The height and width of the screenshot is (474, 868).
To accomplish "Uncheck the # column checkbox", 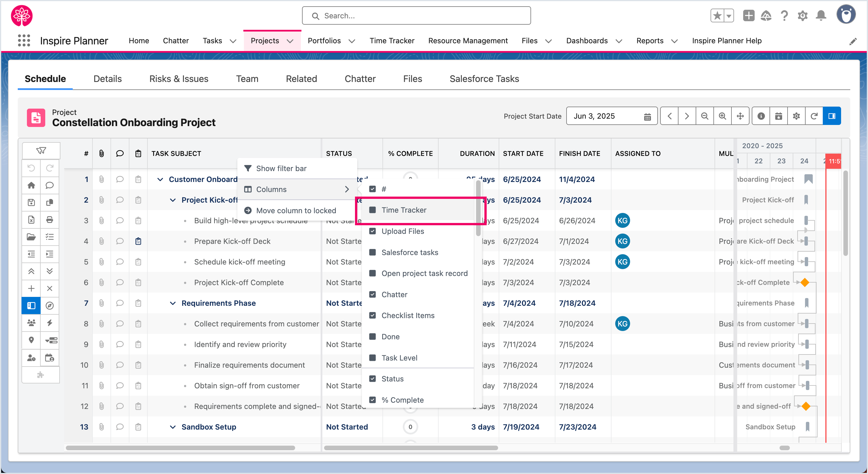I will 372,189.
